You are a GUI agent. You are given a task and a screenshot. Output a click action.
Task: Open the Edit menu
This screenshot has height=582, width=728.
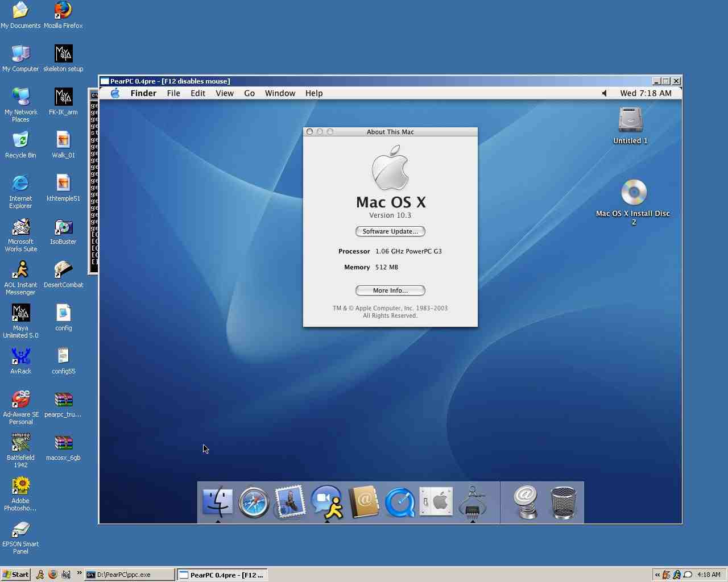click(x=198, y=93)
